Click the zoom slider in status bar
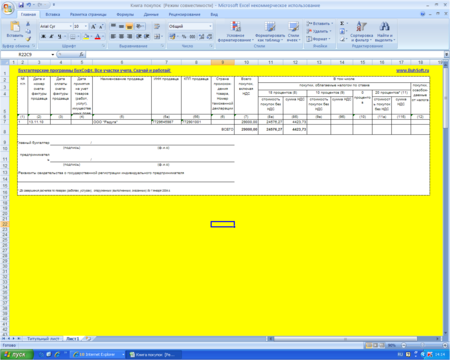This screenshot has height=360, width=450. (424, 345)
